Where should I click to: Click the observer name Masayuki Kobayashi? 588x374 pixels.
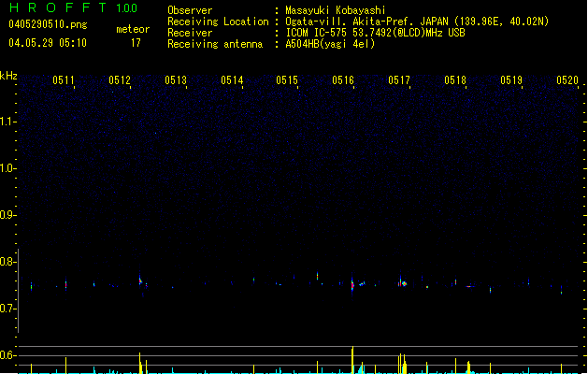(x=336, y=10)
